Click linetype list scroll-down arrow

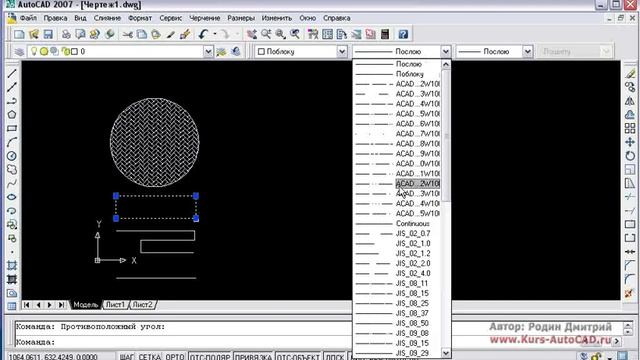point(446,353)
